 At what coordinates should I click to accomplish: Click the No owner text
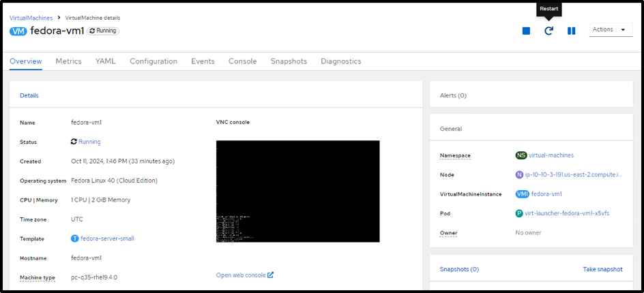click(528, 232)
